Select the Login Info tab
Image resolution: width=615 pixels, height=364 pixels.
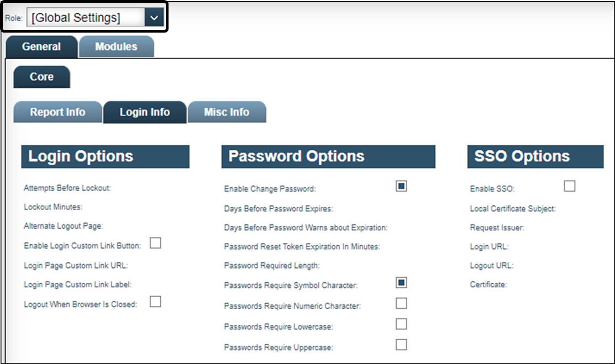pos(145,112)
